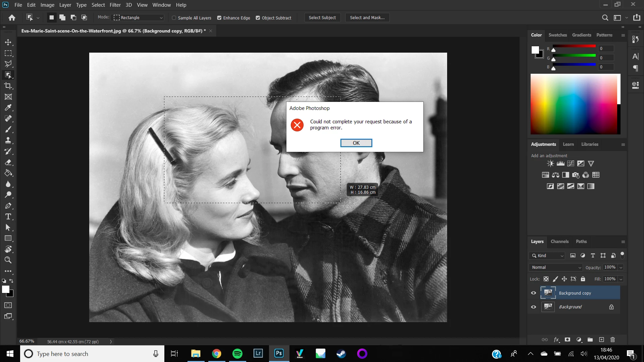Add a Brightness/Contrast adjustment
The width and height of the screenshot is (644, 362).
[550, 164]
